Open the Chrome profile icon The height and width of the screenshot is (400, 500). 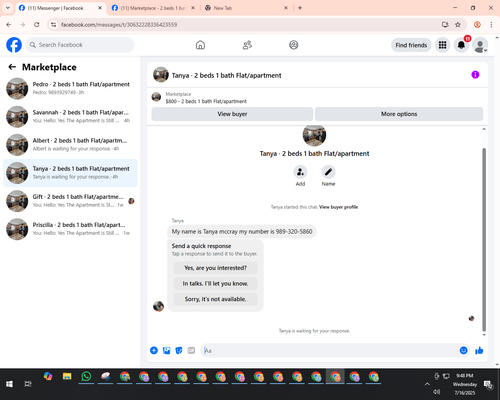(x=477, y=25)
